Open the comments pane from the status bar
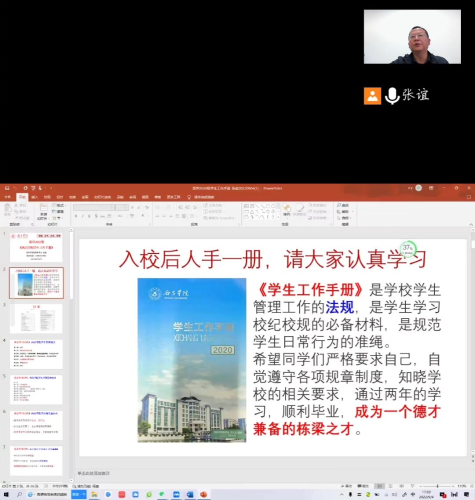Viewport: 475px width, 500px height. [363, 486]
